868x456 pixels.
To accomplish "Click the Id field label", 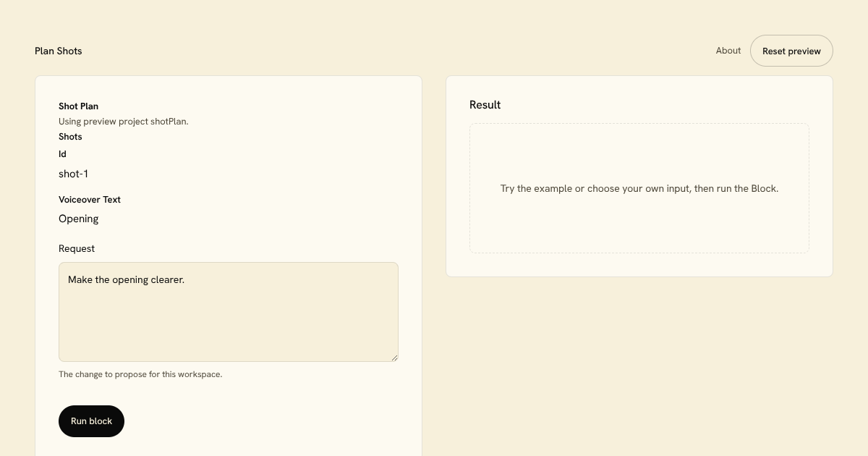I will pyautogui.click(x=63, y=154).
